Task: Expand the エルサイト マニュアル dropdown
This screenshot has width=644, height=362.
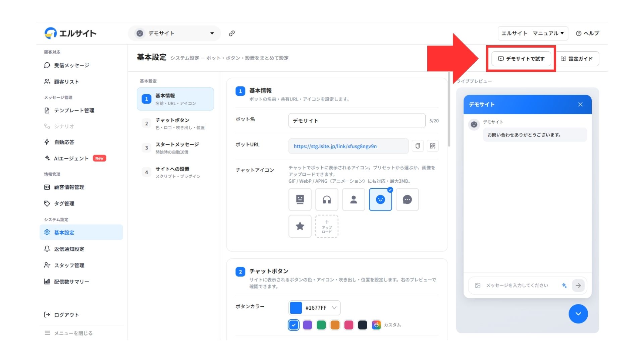Action: point(533,33)
